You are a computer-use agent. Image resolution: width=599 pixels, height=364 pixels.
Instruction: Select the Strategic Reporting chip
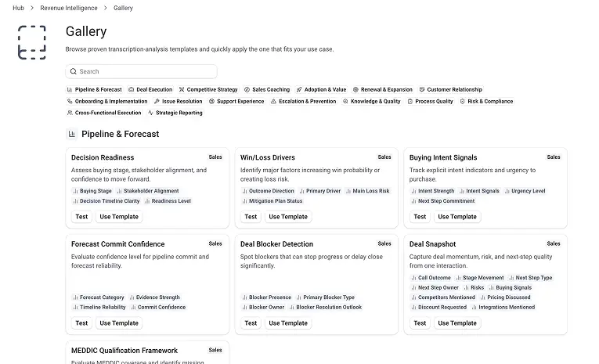pyautogui.click(x=175, y=113)
